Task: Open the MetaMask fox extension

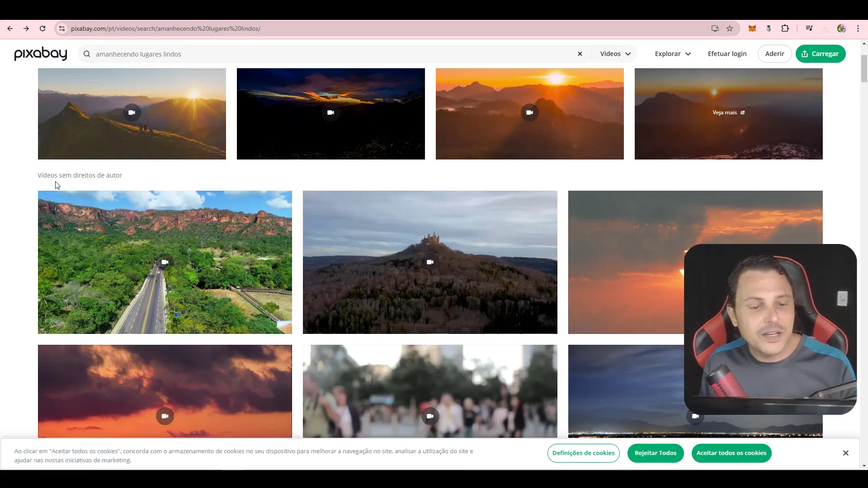Action: (x=752, y=28)
